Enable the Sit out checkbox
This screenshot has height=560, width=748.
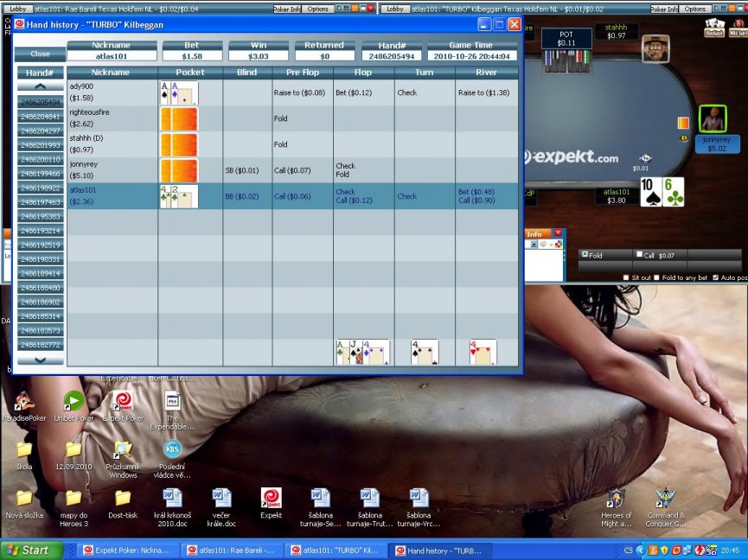[626, 277]
